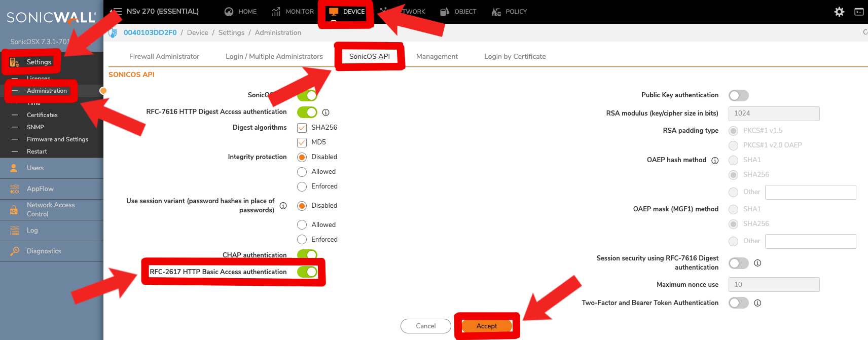Click info icon beside Two-Factor and Bearer Token
The image size is (868, 340).
click(757, 303)
